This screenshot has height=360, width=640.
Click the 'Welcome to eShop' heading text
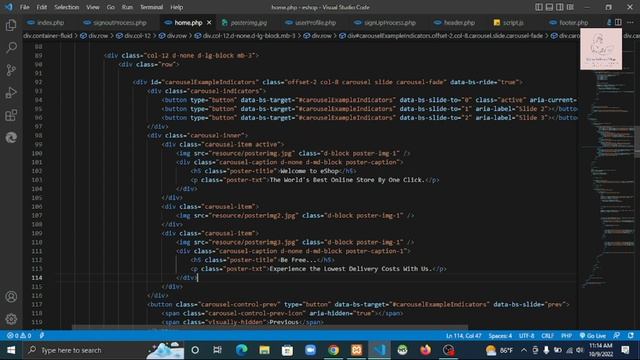coord(310,171)
